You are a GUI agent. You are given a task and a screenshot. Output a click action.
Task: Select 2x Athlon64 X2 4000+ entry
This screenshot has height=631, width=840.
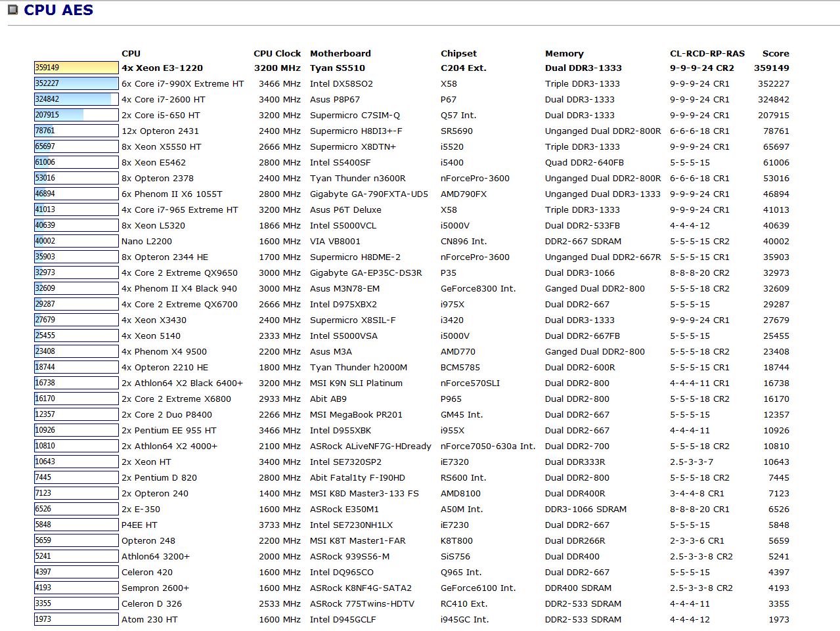tap(169, 446)
